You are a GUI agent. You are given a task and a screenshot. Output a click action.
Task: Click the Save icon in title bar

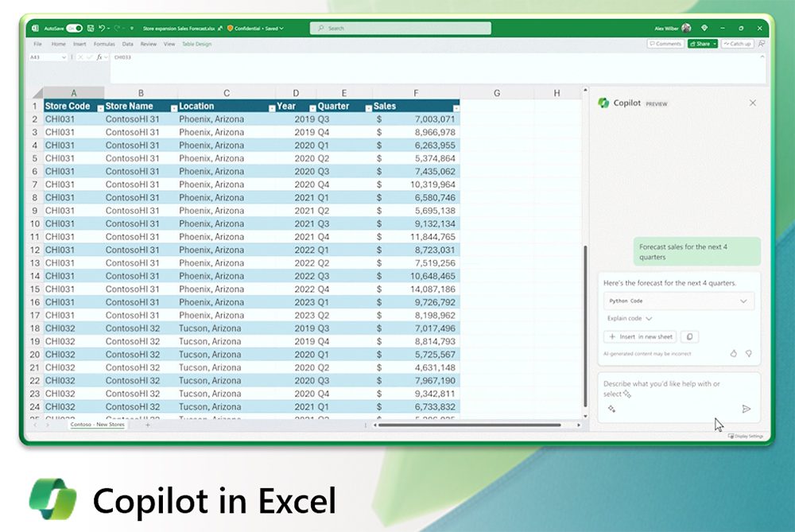(x=91, y=29)
